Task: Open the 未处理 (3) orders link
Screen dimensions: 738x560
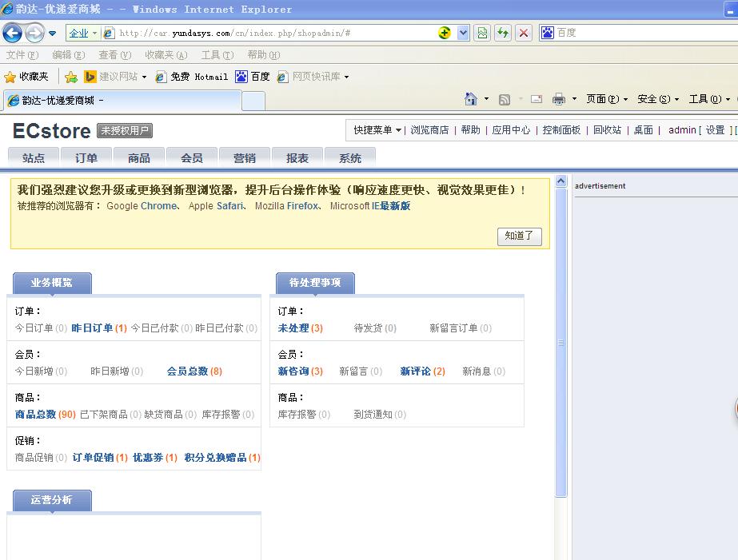Action: click(x=301, y=328)
